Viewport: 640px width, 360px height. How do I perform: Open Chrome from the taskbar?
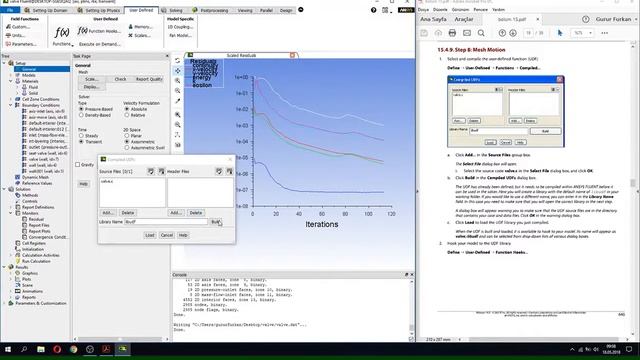click(73, 349)
